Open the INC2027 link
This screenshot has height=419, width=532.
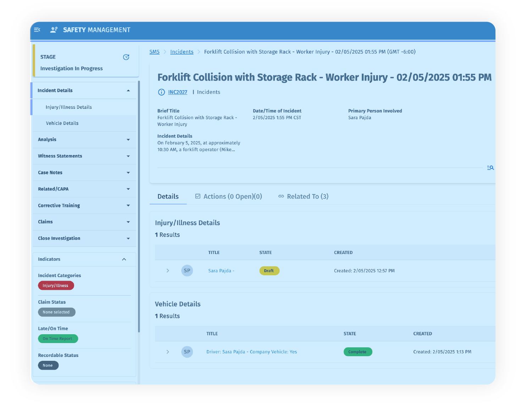click(178, 92)
